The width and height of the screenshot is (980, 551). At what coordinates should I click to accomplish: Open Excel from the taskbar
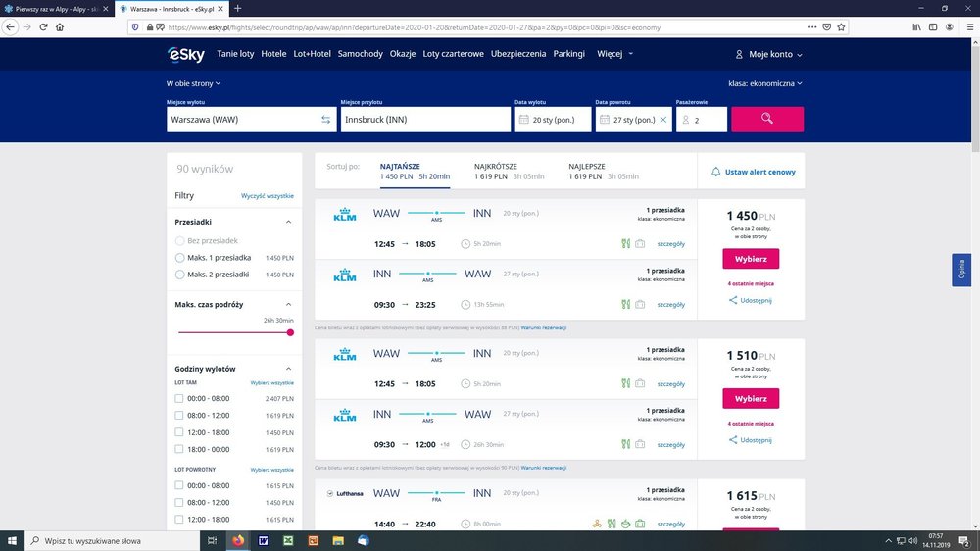[288, 541]
